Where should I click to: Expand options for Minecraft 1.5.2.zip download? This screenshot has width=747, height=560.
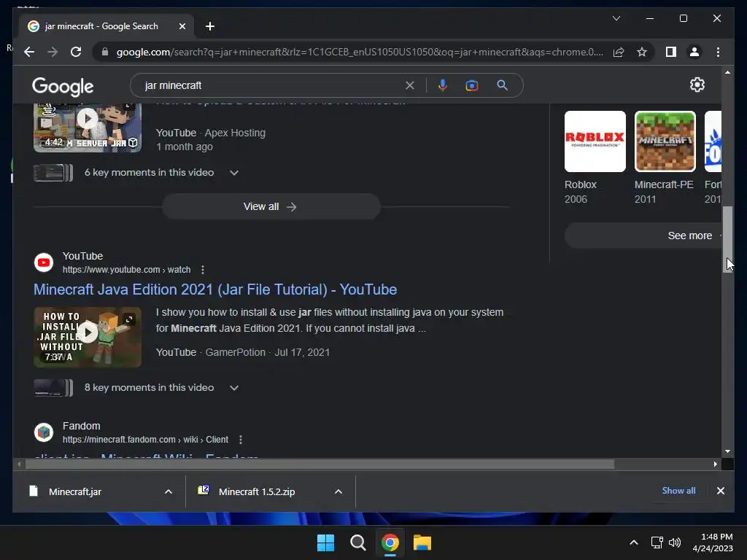[x=338, y=491]
